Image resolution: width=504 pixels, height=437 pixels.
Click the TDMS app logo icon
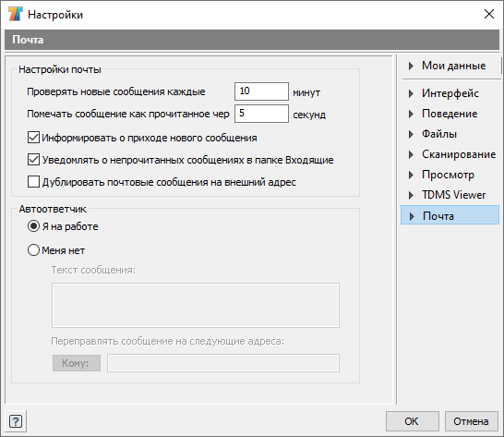[x=15, y=14]
